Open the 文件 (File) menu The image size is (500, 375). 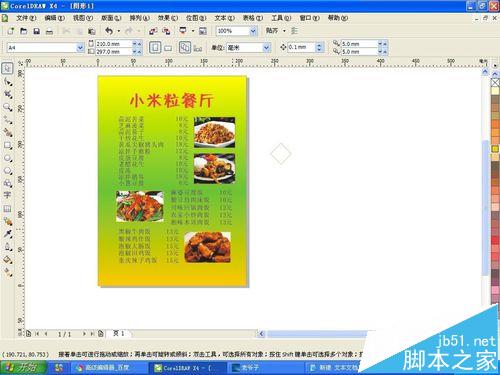point(26,18)
